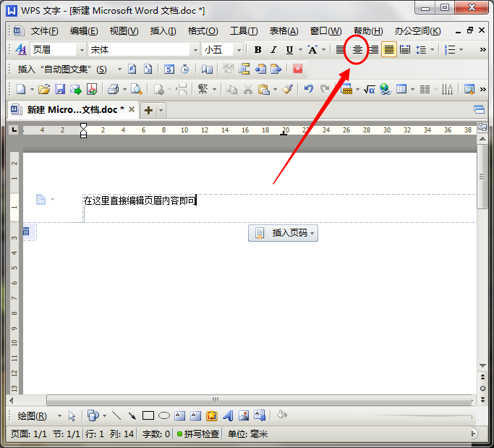Screen dimensions: 494x448
Task: Paste from clipboard
Action: point(264,90)
